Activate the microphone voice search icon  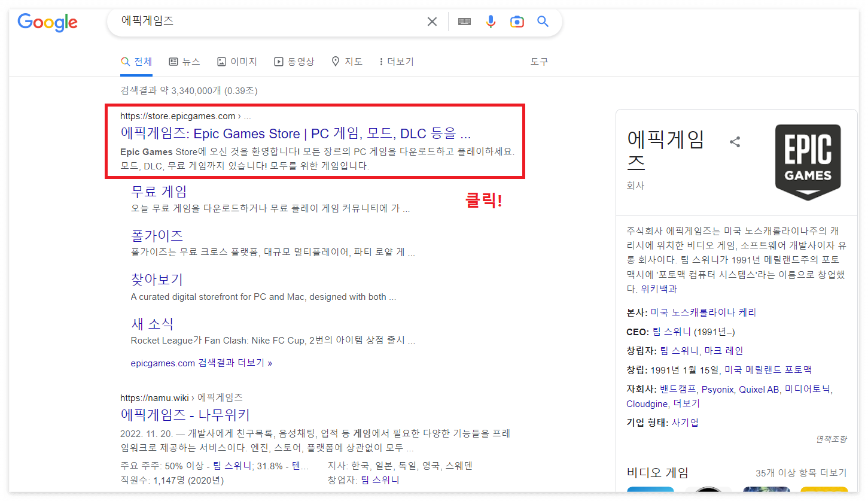(491, 21)
